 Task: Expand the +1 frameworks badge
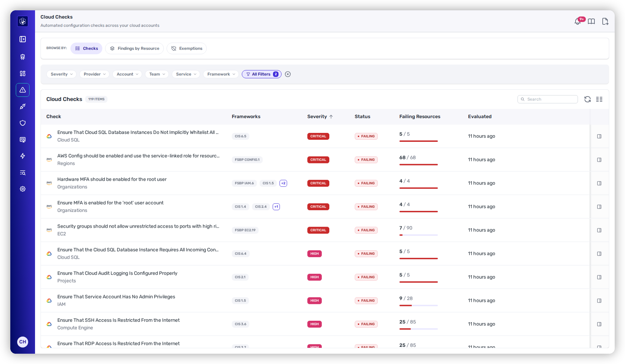276,207
